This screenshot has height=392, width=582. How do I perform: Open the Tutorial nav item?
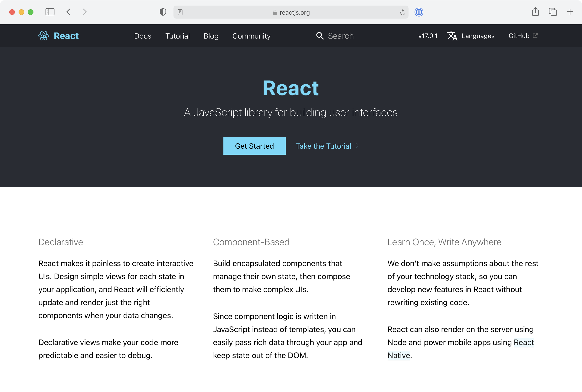[x=177, y=36]
